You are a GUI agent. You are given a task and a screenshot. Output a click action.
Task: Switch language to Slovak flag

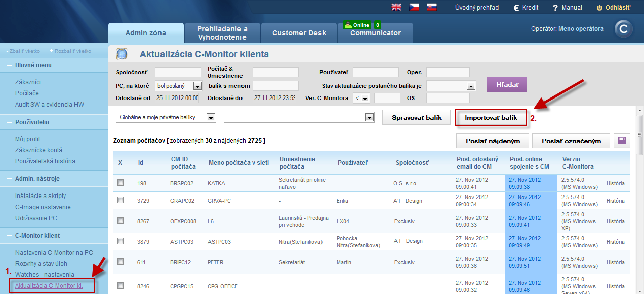[x=431, y=7]
